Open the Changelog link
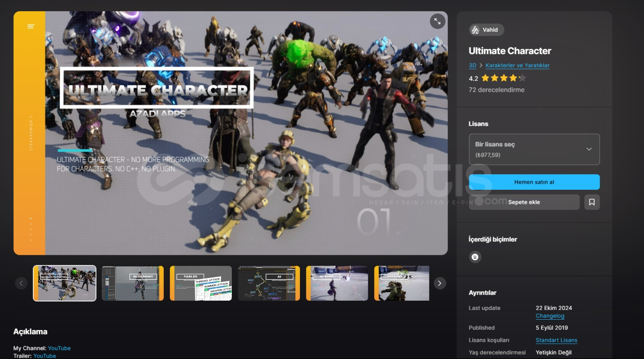644x359 pixels. point(550,316)
